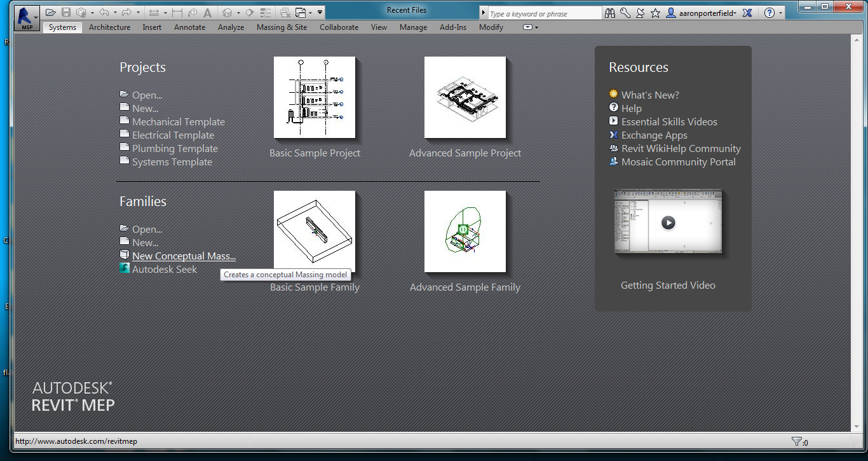
Task: Click the Synchronize with Central icon
Action: 81,13
